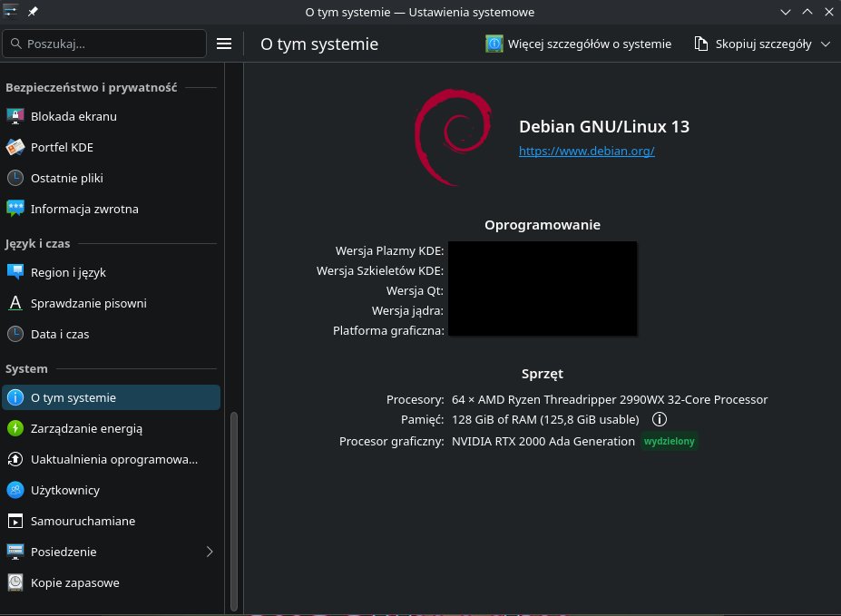841x616 pixels.
Task: Click the 128 GiB of RAM text
Action: pyautogui.click(x=545, y=419)
